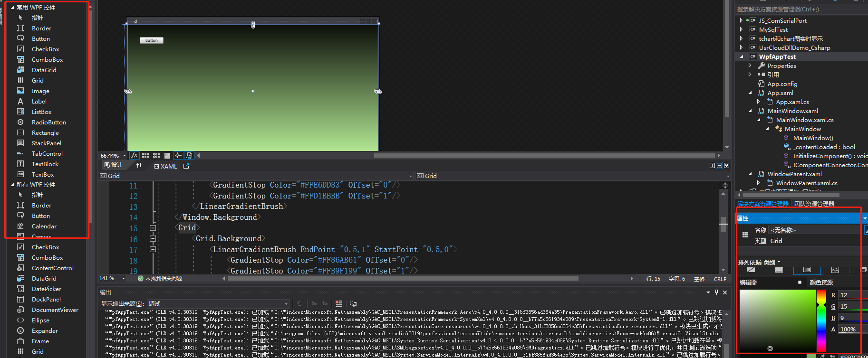Click the element name field in properties
The image size is (868, 358).
(x=815, y=230)
